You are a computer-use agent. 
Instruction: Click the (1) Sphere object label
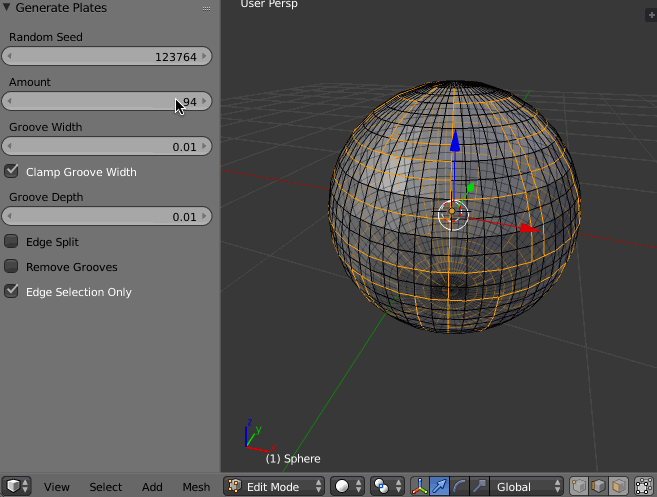pos(293,458)
